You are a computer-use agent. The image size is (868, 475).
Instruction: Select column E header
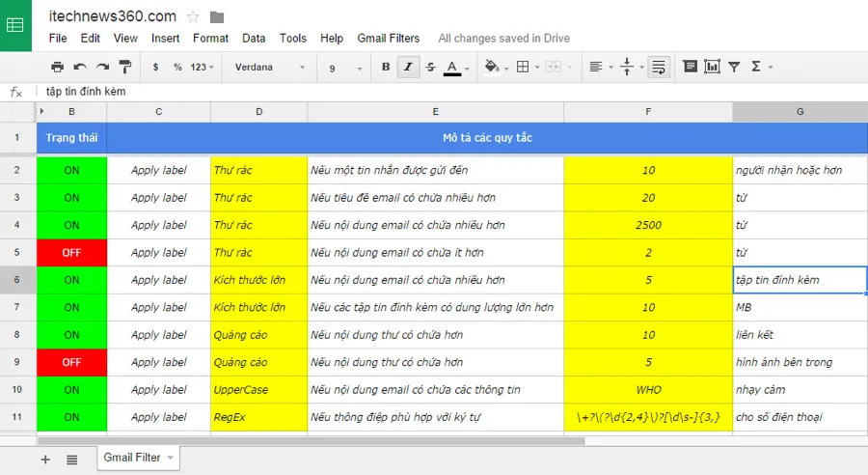435,111
